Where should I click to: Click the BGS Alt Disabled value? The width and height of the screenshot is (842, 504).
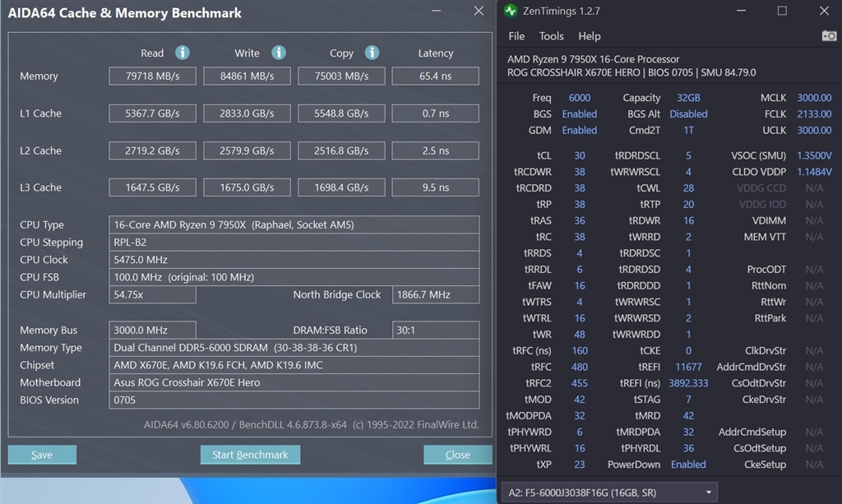click(688, 113)
